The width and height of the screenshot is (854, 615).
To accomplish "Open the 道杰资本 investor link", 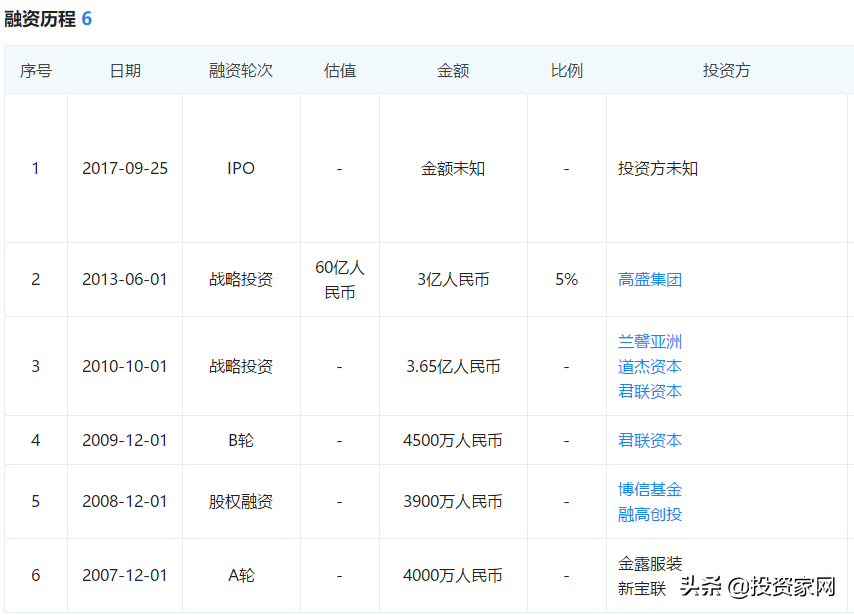I will (650, 367).
